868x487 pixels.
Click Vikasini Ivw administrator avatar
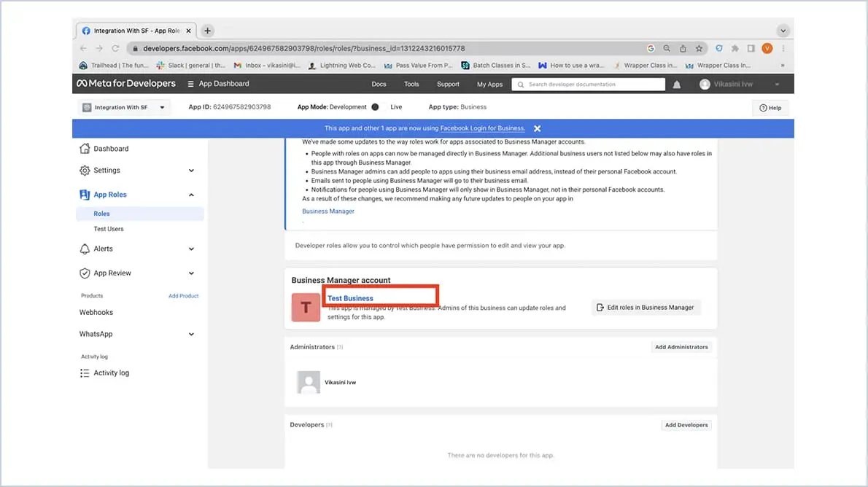(309, 383)
